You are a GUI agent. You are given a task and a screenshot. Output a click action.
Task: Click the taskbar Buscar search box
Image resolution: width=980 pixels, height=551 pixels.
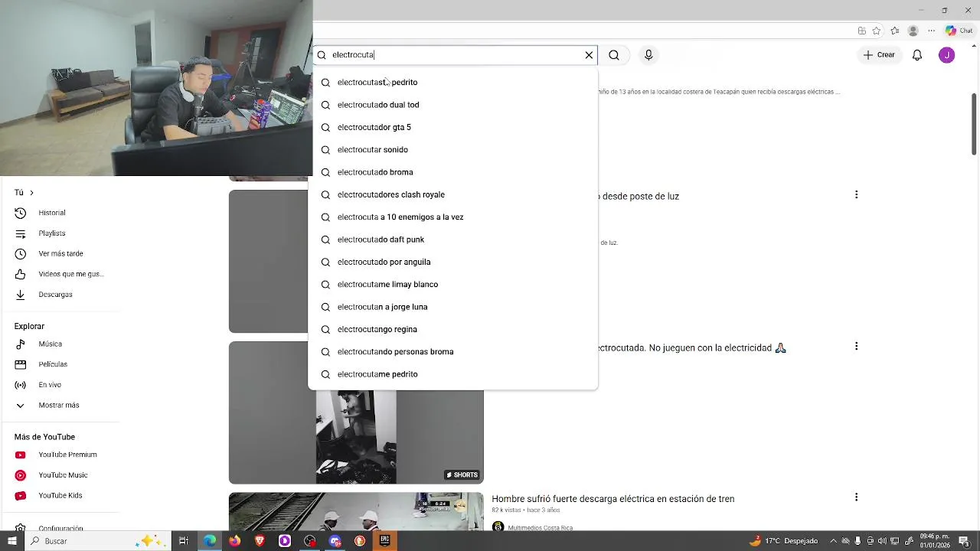coord(98,541)
